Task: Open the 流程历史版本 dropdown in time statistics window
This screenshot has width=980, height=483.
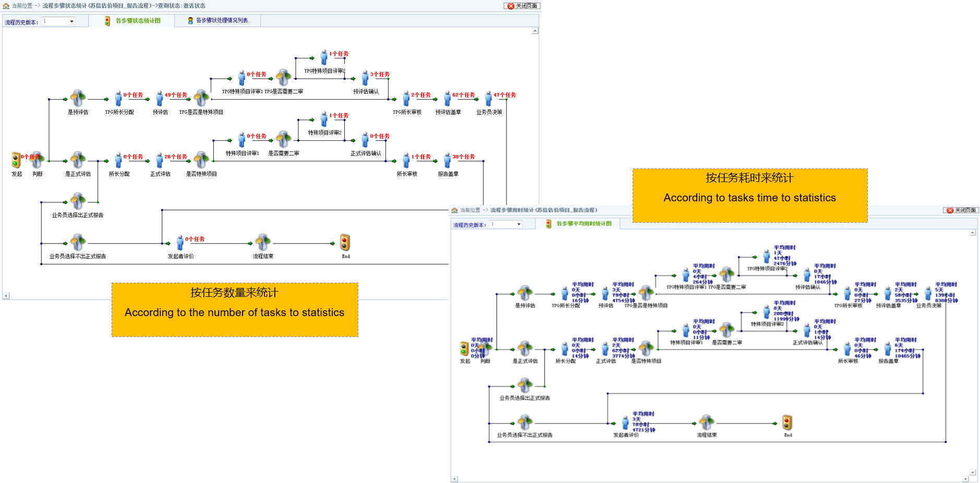Action: pyautogui.click(x=506, y=224)
